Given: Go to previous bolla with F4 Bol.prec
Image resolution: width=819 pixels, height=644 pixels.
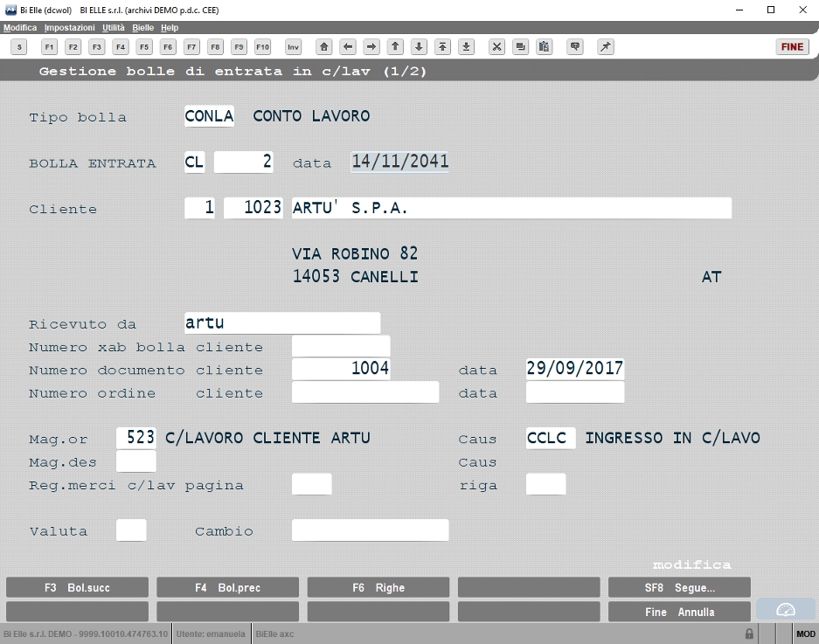Looking at the screenshot, I should tap(228, 587).
